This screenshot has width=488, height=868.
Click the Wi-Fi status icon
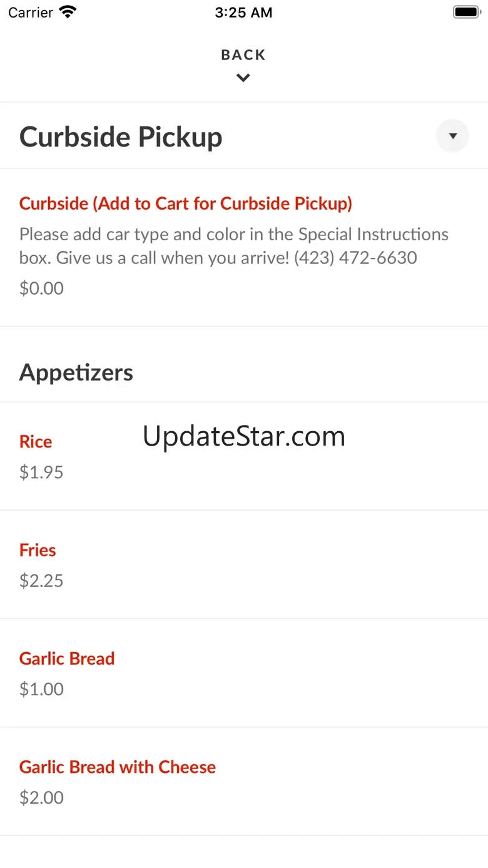tap(68, 12)
